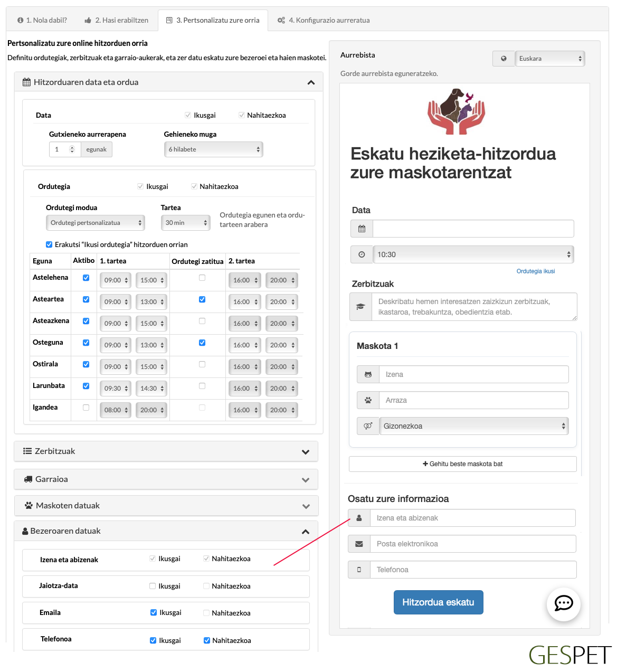The height and width of the screenshot is (672, 617).
Task: Open the Gizonezkoa sex dropdown
Action: pyautogui.click(x=474, y=426)
